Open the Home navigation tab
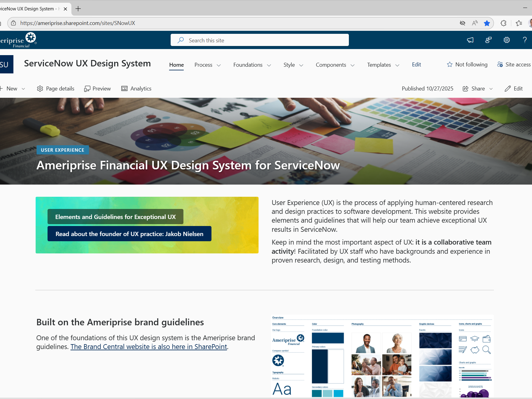Viewport: 532px width, 399px height. pos(176,65)
